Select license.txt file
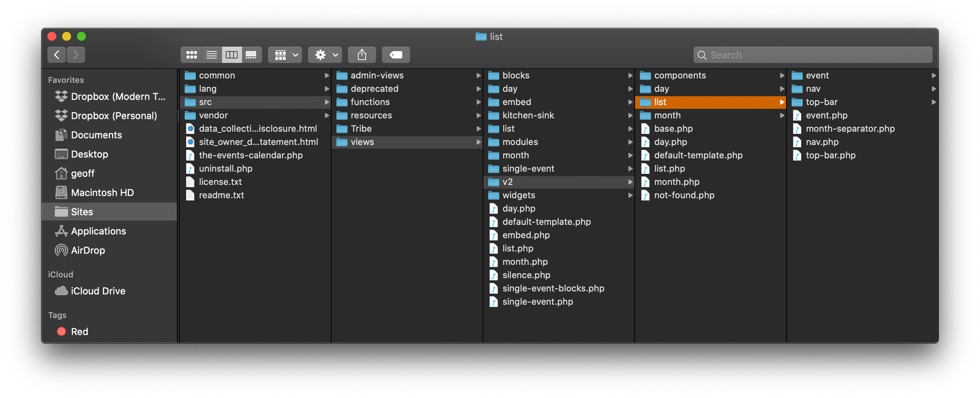980x398 pixels. [x=256, y=182]
